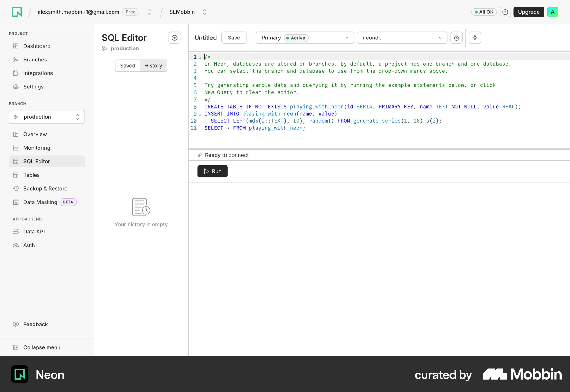Place cursor on SELECT * FROM line 11
The height and width of the screenshot is (392, 570).
click(255, 128)
